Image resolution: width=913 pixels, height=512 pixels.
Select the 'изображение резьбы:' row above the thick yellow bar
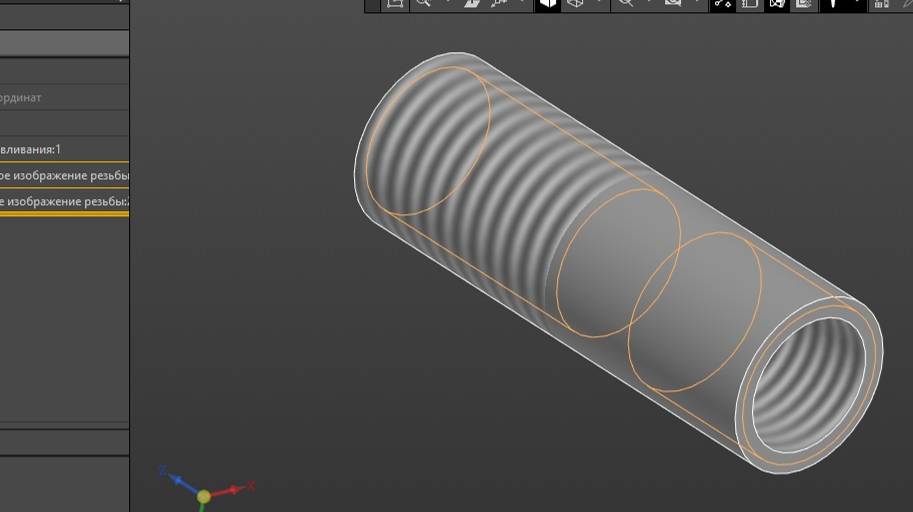point(64,202)
